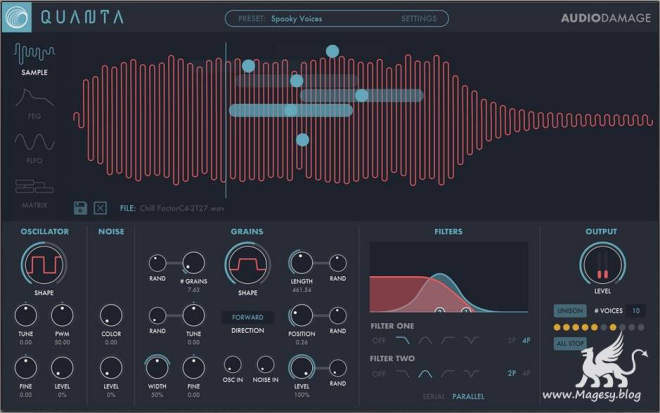Select notch shape for Filter One
660x413 pixels.
pyautogui.click(x=471, y=340)
